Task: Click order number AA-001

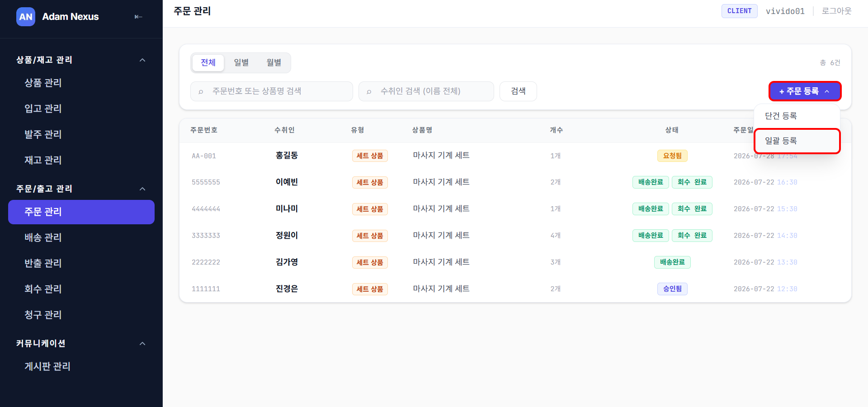Action: (204, 156)
